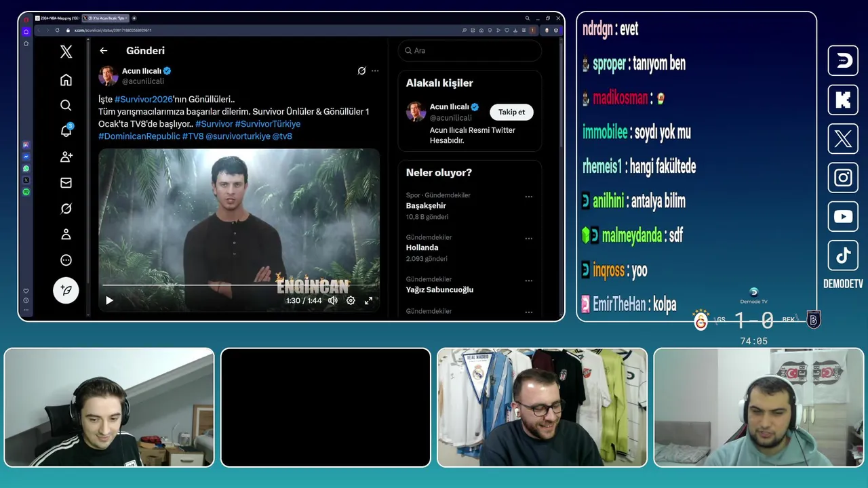Screen dimensions: 868x488
Task: Open Başakşehir trend options menu
Action: pyautogui.click(x=528, y=197)
